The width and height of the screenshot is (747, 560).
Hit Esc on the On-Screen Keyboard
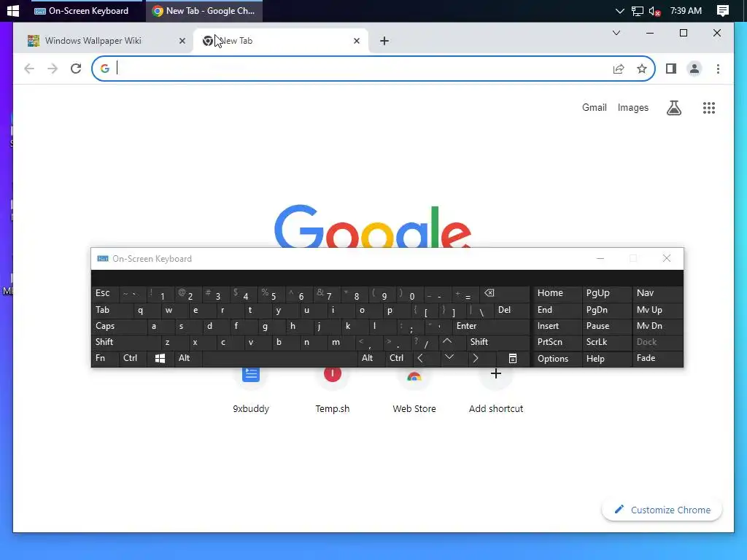[105, 293]
